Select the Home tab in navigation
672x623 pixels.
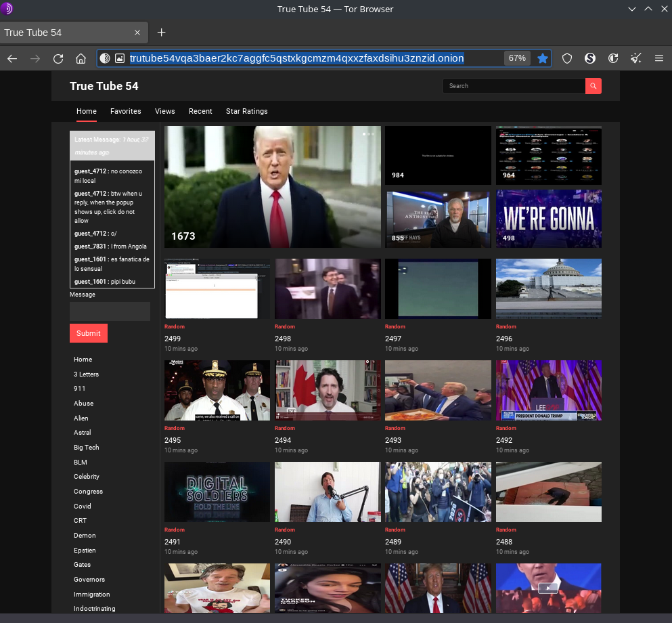pyautogui.click(x=87, y=111)
